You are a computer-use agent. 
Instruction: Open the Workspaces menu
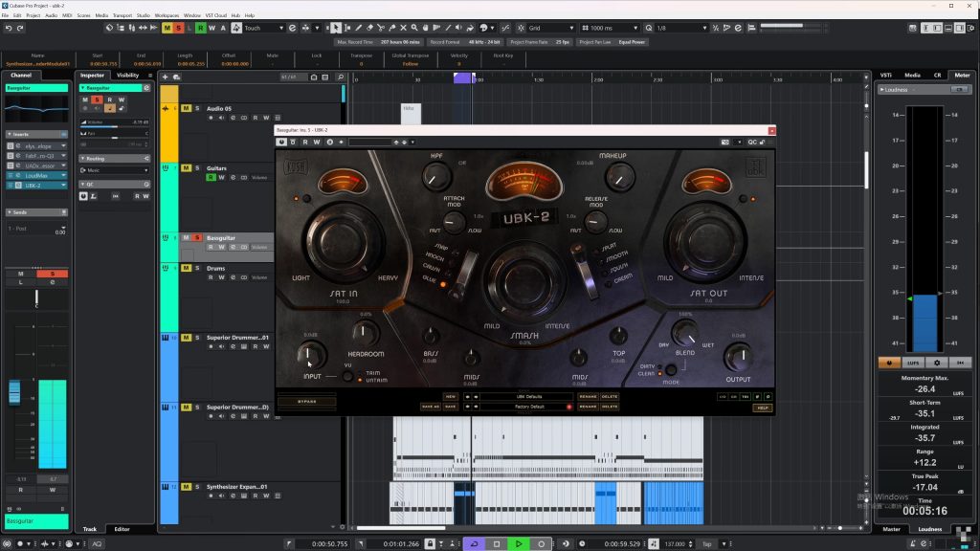[x=167, y=15]
